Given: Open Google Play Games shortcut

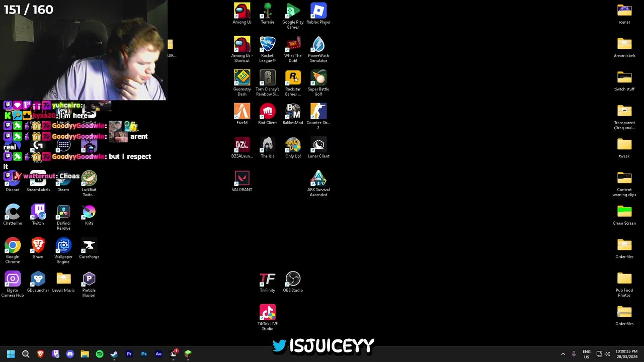Looking at the screenshot, I should pyautogui.click(x=293, y=16).
